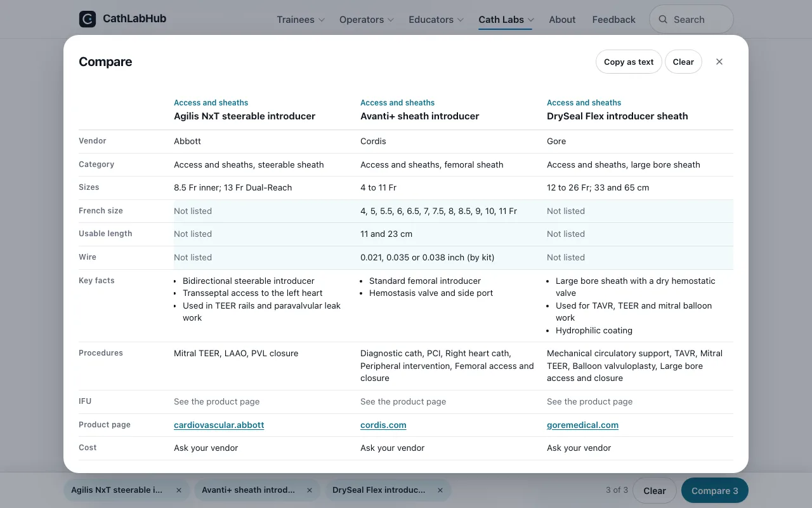Click the Copy as text button
The image size is (812, 508).
629,62
